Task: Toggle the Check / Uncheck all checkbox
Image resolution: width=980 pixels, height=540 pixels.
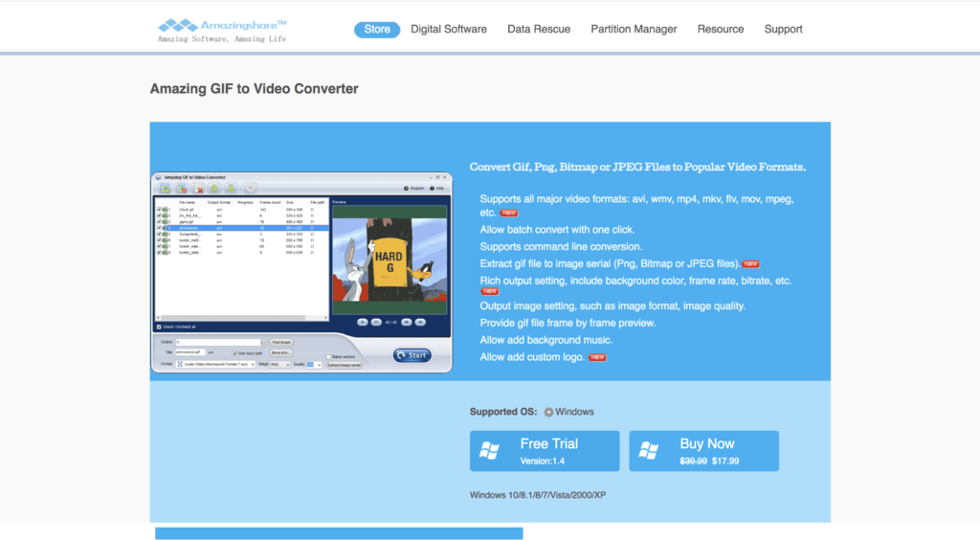Action: pyautogui.click(x=159, y=326)
